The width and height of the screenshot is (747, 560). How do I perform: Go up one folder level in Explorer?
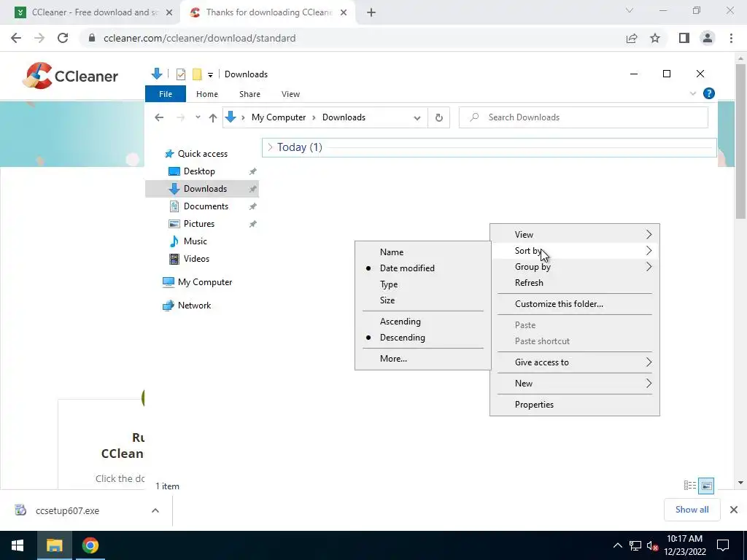(213, 117)
